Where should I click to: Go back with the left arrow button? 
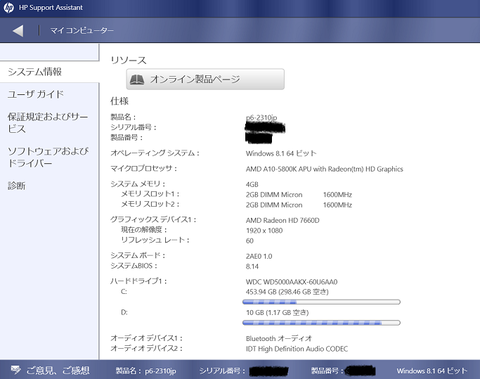[x=18, y=31]
